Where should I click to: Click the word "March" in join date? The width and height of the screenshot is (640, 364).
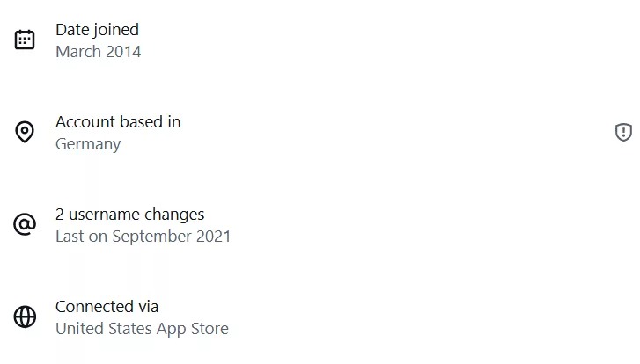point(77,51)
